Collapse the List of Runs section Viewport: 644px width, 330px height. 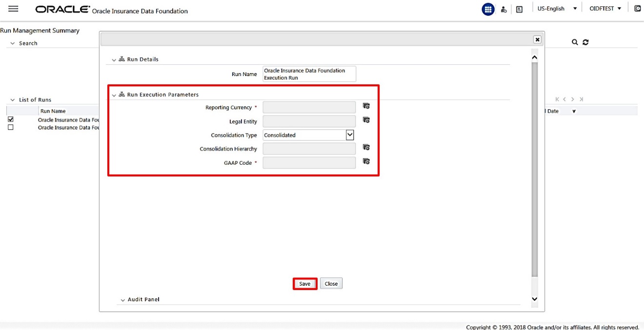tap(13, 100)
